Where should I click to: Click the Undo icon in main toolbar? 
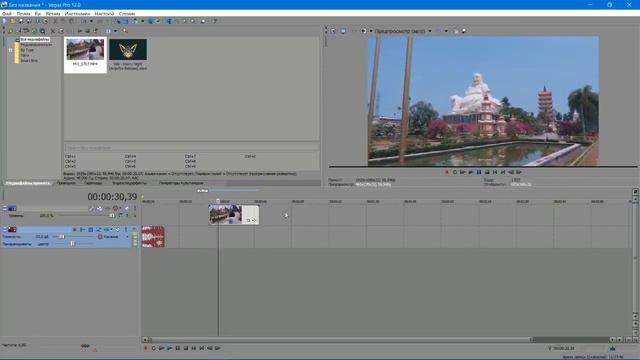[84, 21]
